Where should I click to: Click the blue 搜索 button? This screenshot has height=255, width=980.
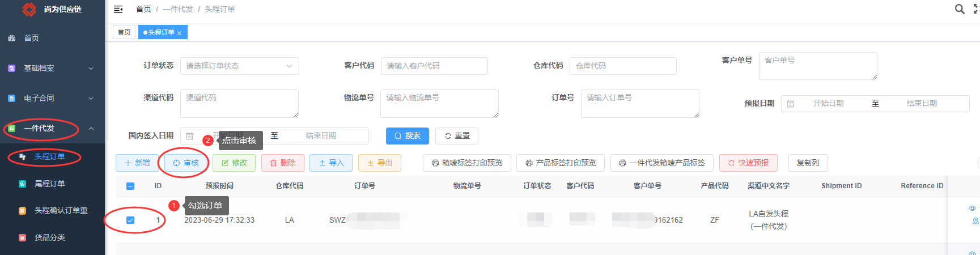[408, 136]
